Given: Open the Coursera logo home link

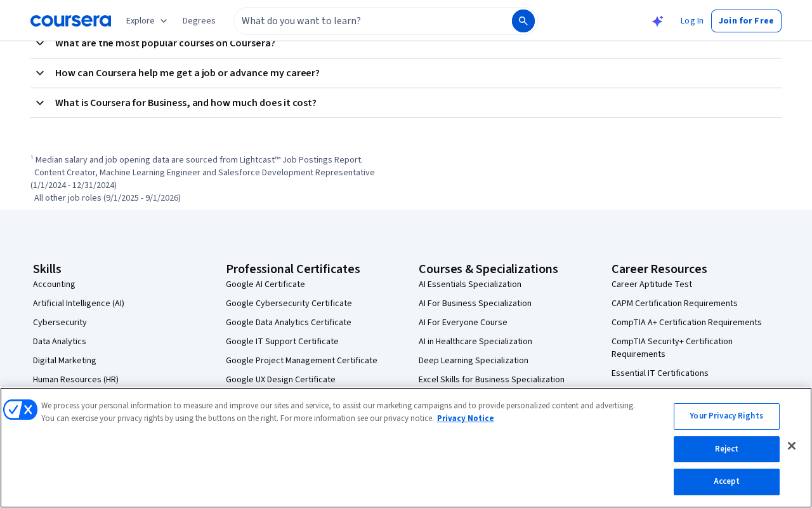Looking at the screenshot, I should click(70, 21).
